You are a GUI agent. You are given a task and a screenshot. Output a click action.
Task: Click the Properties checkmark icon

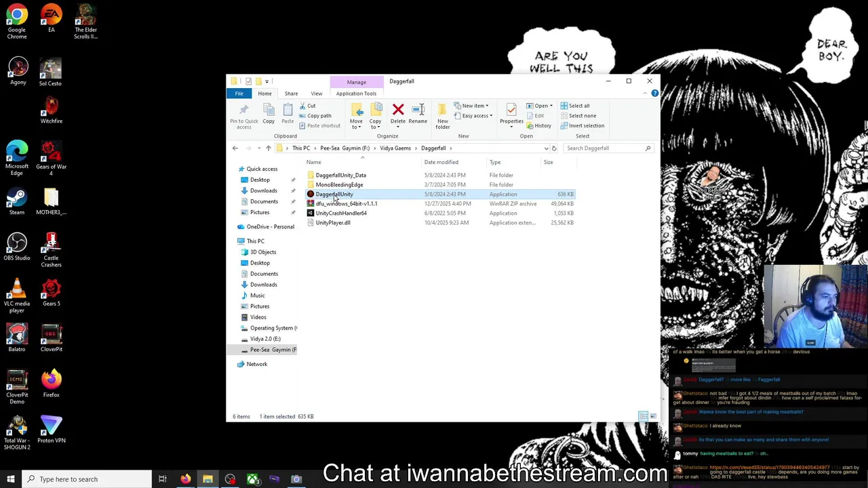511,110
